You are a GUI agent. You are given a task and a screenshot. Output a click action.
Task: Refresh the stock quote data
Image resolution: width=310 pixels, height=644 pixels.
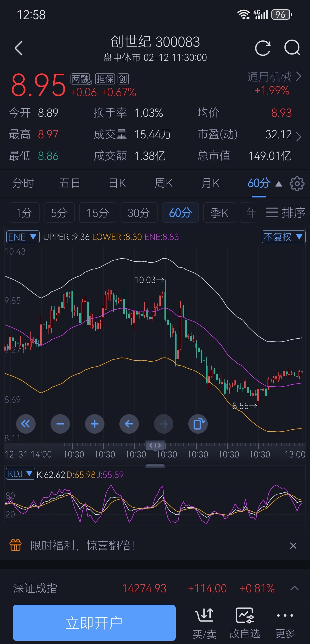click(263, 48)
